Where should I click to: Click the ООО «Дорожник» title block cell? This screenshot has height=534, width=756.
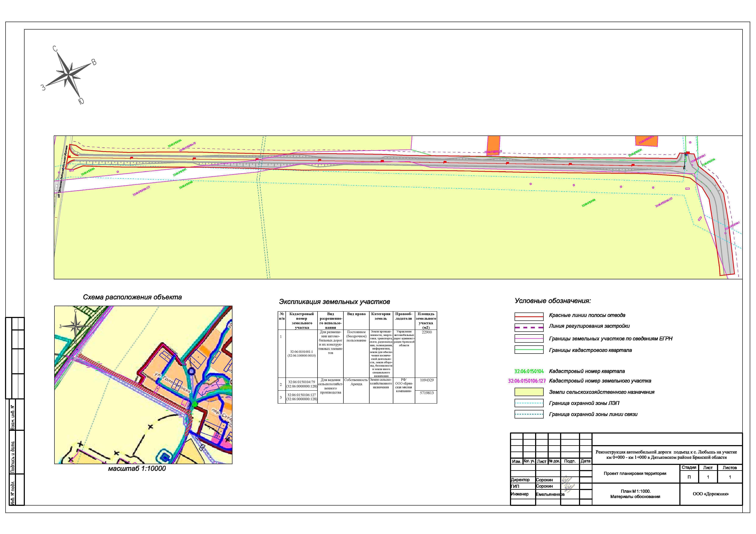click(711, 494)
